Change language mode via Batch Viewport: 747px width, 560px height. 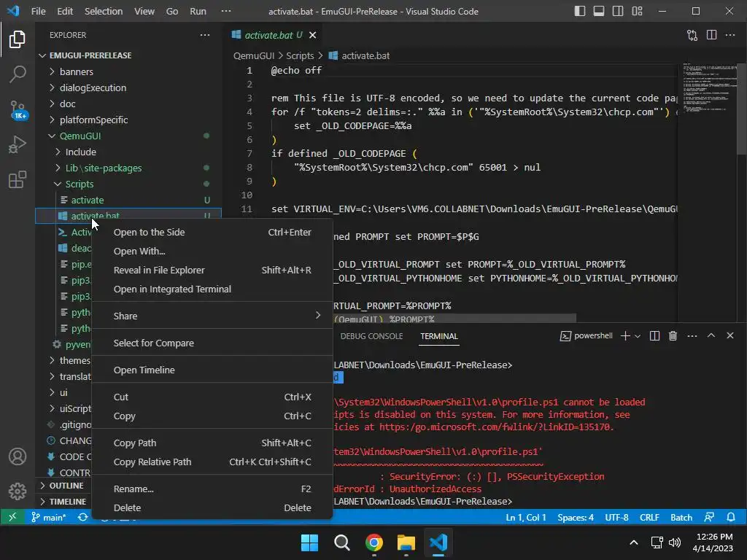coord(681,517)
